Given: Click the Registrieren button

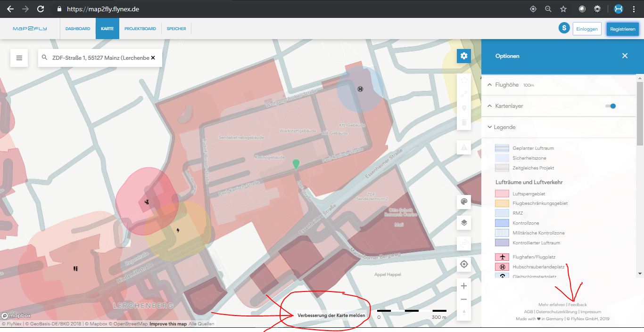Looking at the screenshot, I should click(x=622, y=29).
